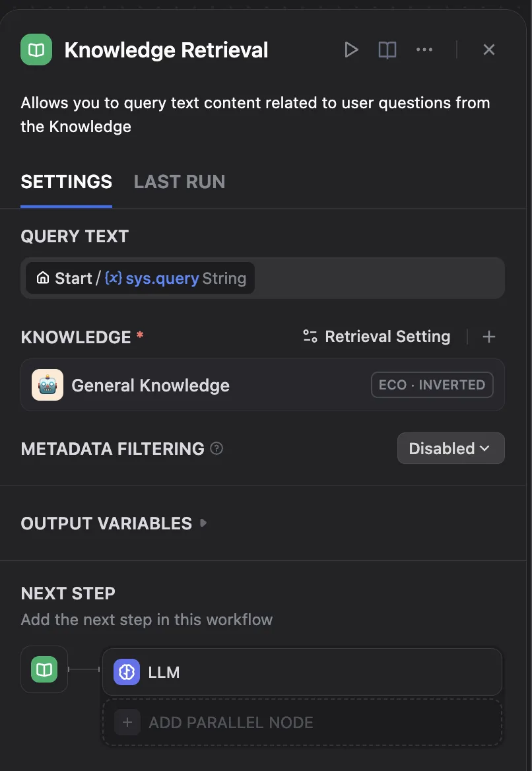Switch to the Last Run tab
The width and height of the screenshot is (532, 771).
point(180,182)
